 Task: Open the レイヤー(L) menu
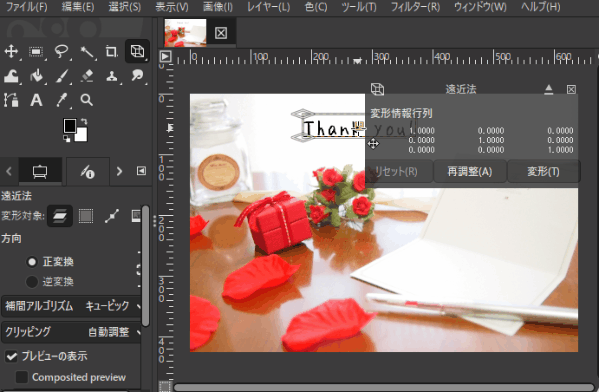tap(269, 7)
